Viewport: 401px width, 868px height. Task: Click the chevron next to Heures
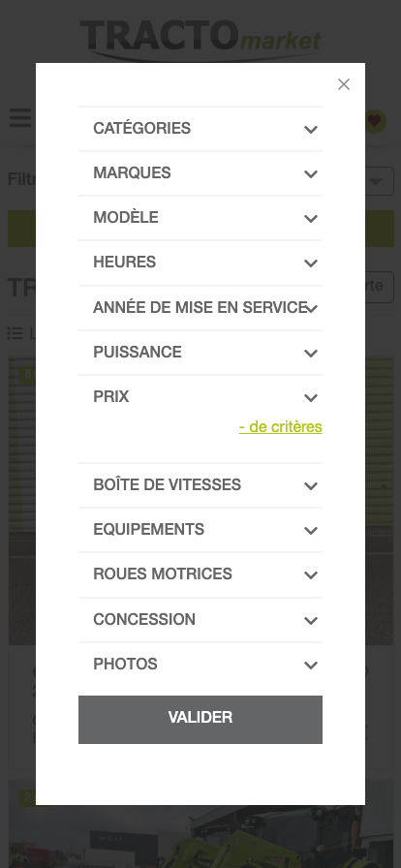pos(311,263)
